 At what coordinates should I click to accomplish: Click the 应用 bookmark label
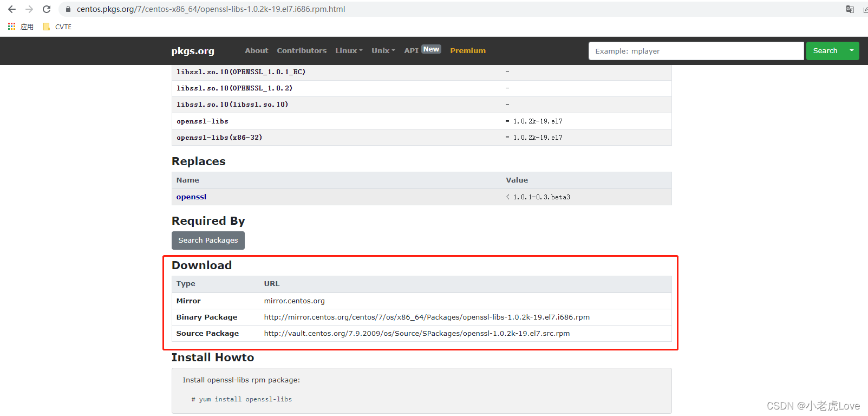coord(27,27)
